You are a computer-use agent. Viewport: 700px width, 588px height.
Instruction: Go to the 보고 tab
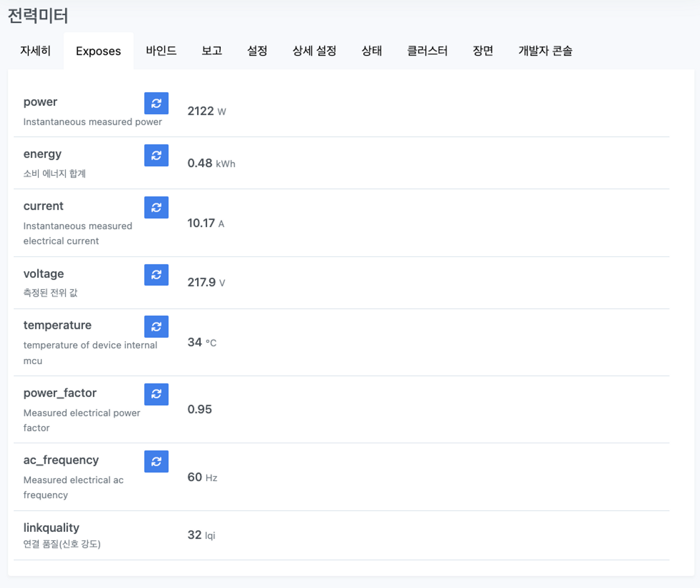212,51
